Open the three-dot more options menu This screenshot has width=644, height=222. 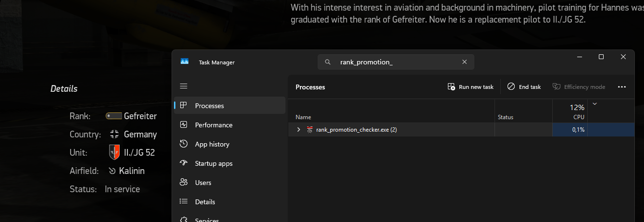[621, 87]
